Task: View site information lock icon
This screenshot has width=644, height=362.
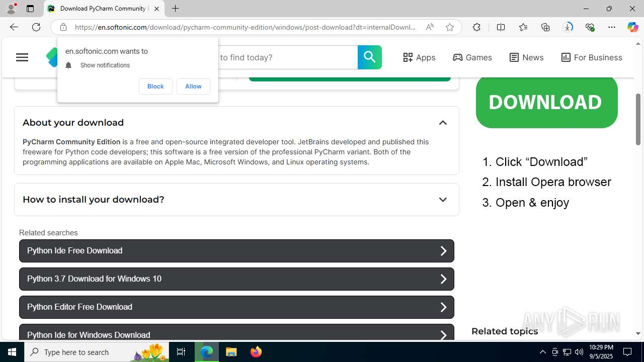Action: click(63, 27)
